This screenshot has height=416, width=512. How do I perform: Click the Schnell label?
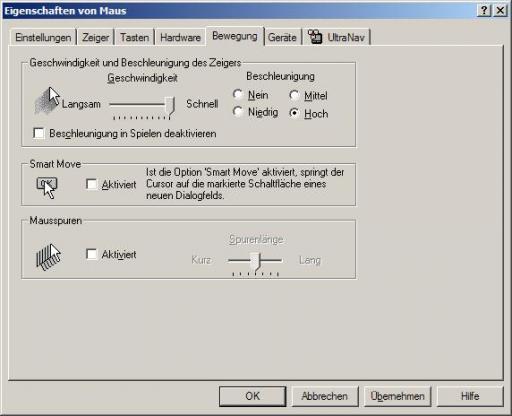tap(202, 104)
